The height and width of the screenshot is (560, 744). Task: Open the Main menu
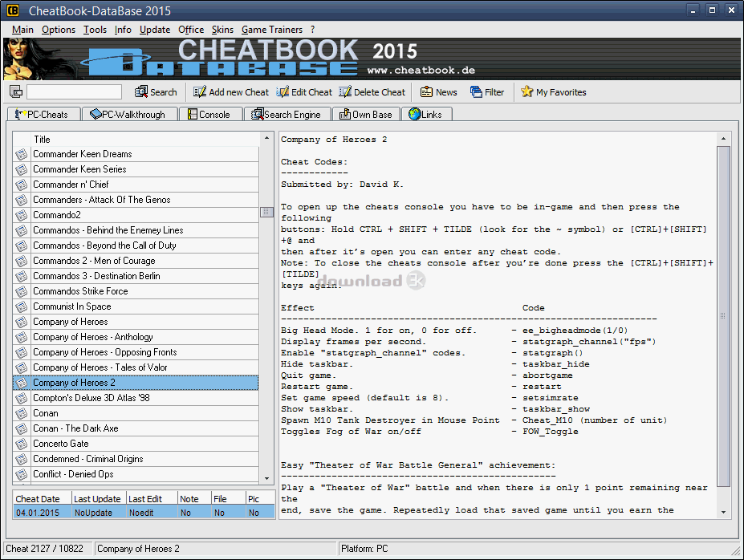22,30
